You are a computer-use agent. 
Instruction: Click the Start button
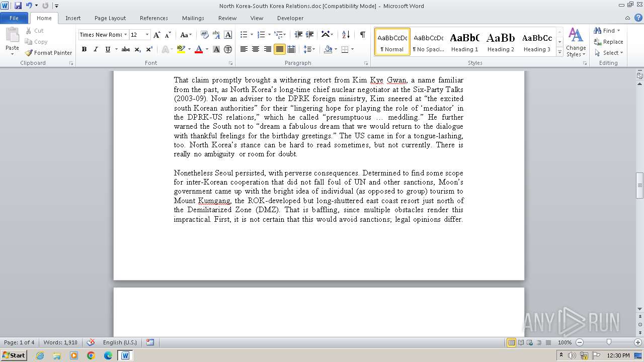[x=14, y=355]
